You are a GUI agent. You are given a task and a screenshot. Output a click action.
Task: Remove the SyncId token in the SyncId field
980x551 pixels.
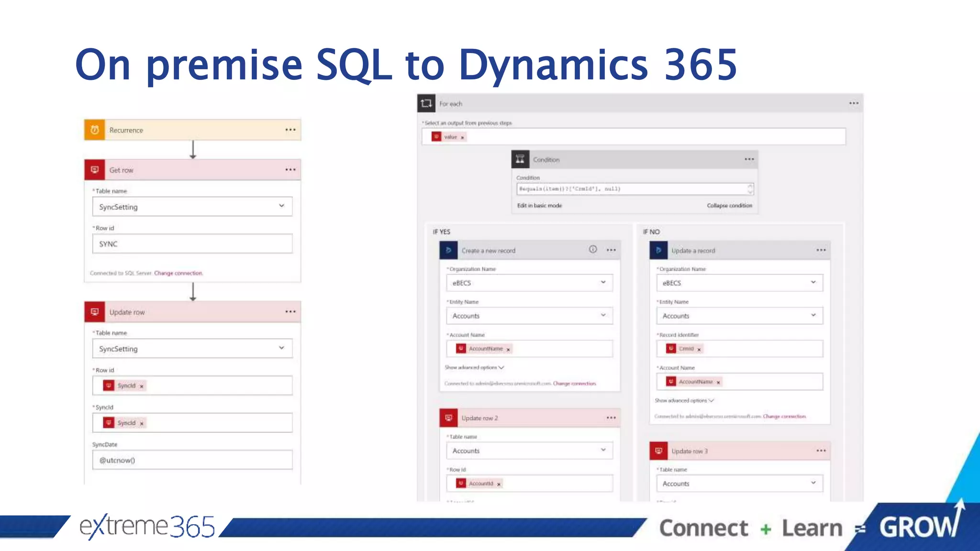[x=142, y=423]
